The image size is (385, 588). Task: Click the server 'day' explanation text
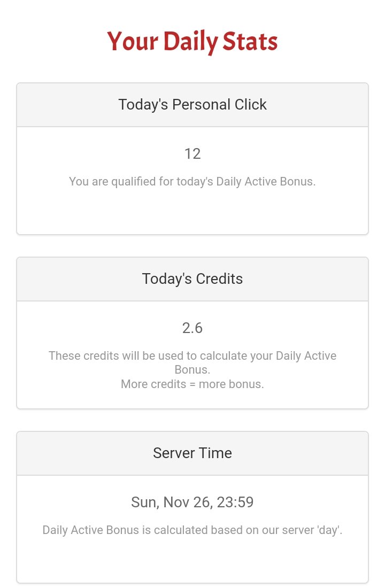pos(192,530)
